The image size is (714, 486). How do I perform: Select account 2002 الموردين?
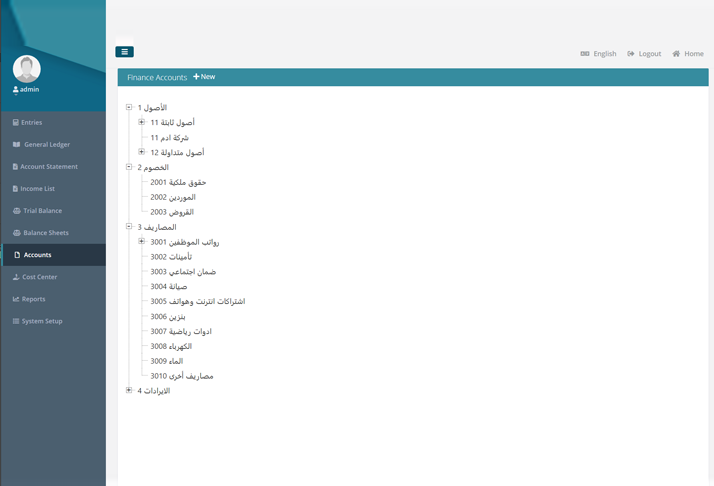(173, 197)
